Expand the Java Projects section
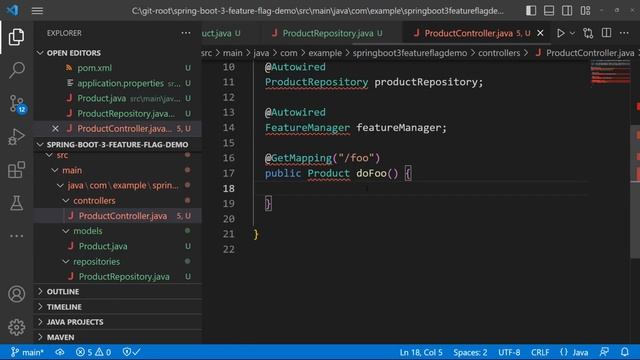640x360 pixels. point(118,322)
